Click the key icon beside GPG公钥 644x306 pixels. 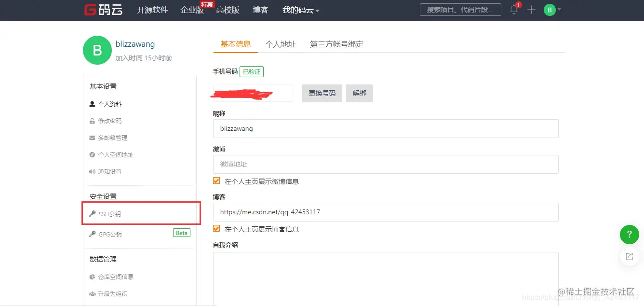click(x=92, y=234)
